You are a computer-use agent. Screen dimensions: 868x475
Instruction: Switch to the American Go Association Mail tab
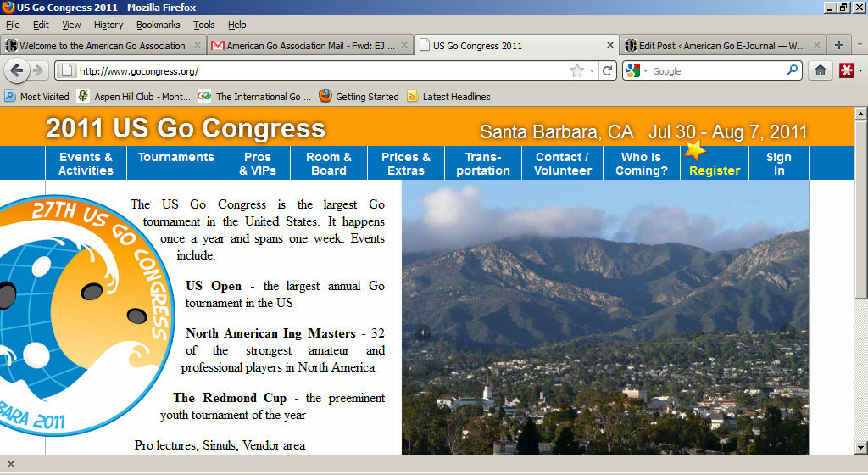point(309,46)
